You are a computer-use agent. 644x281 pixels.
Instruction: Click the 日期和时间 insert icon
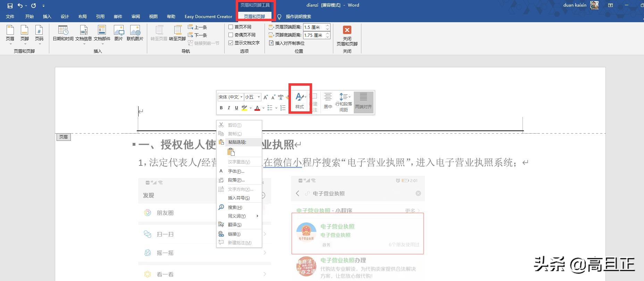[63, 33]
